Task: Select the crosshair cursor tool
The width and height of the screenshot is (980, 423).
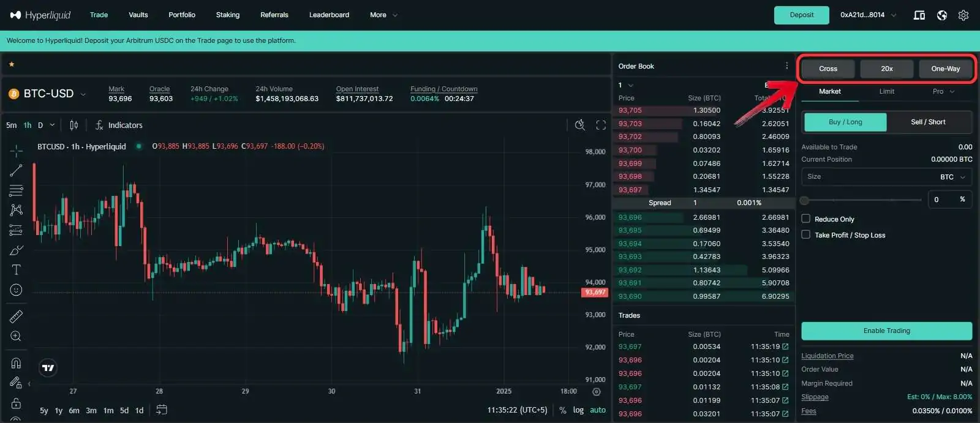Action: [17, 150]
